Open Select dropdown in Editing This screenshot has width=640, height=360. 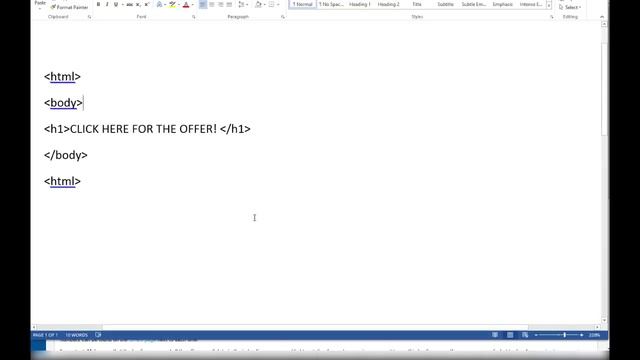[570, 7]
